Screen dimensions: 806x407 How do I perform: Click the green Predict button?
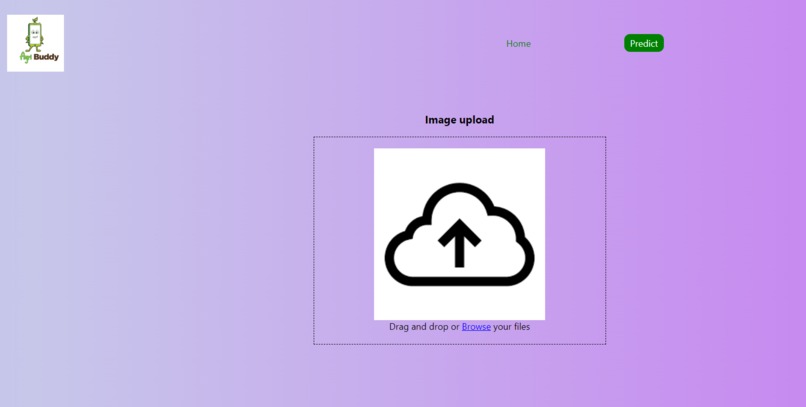pos(644,43)
